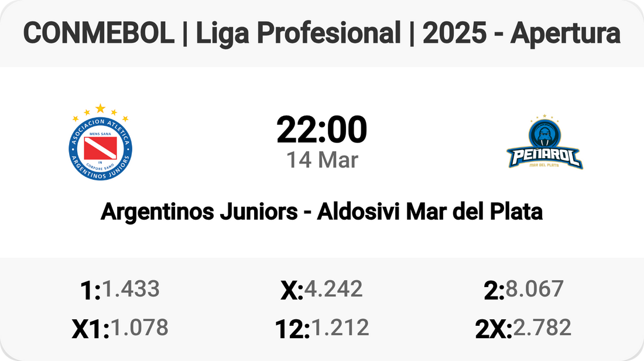Pick draw odds 4.242

(333, 288)
